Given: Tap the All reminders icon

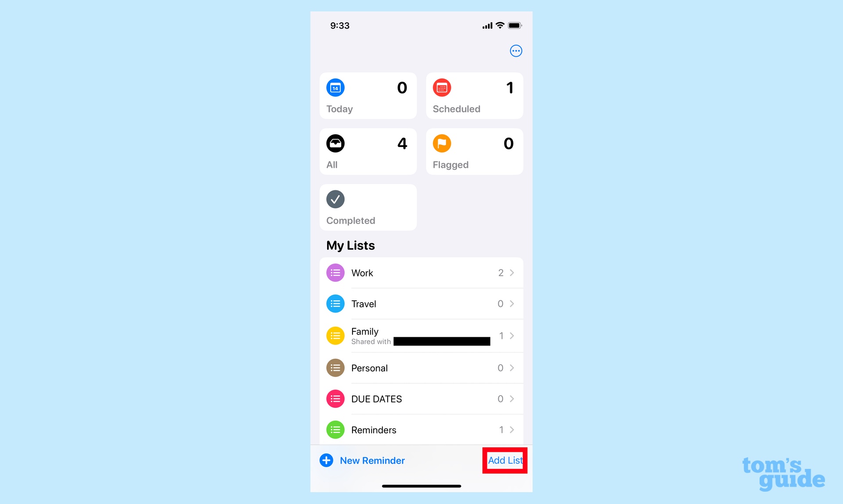Looking at the screenshot, I should (x=334, y=144).
